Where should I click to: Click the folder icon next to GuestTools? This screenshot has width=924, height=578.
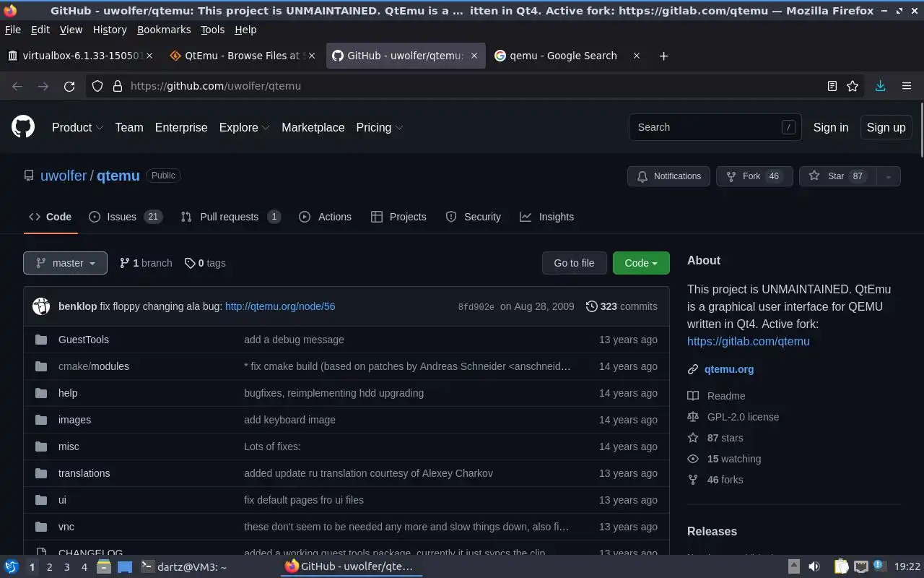pos(41,340)
